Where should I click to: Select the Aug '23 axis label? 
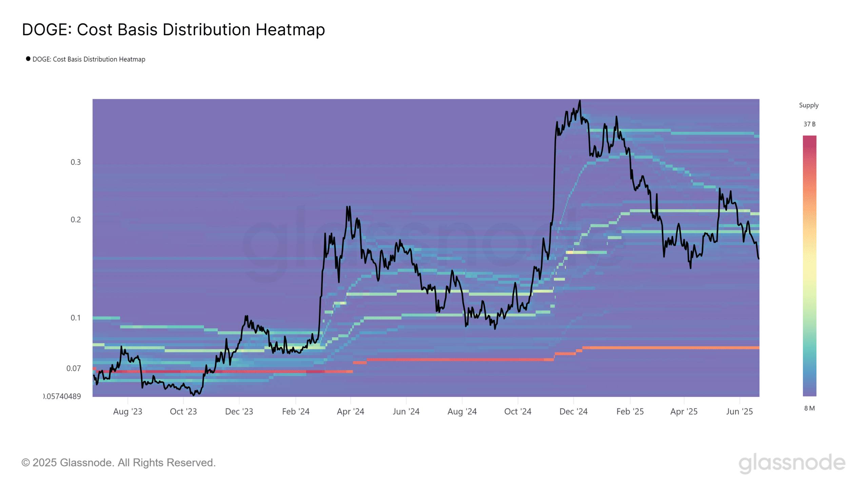pos(127,411)
